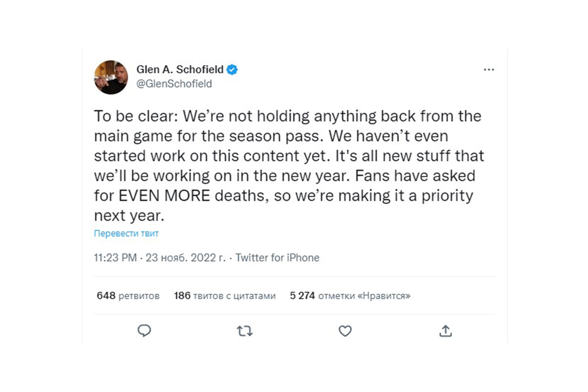This screenshot has height=392, width=588.
Task: Click the reply speech bubble icon
Action: click(x=144, y=331)
